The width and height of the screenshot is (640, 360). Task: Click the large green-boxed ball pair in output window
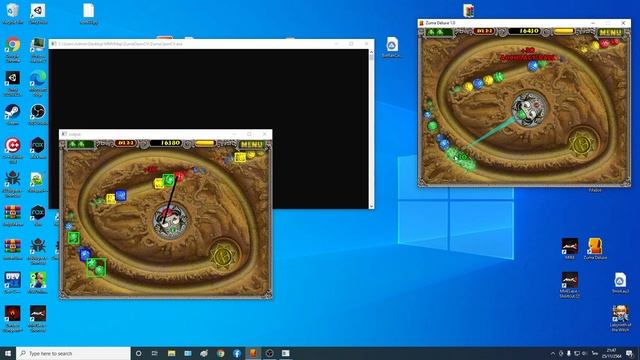[96, 267]
